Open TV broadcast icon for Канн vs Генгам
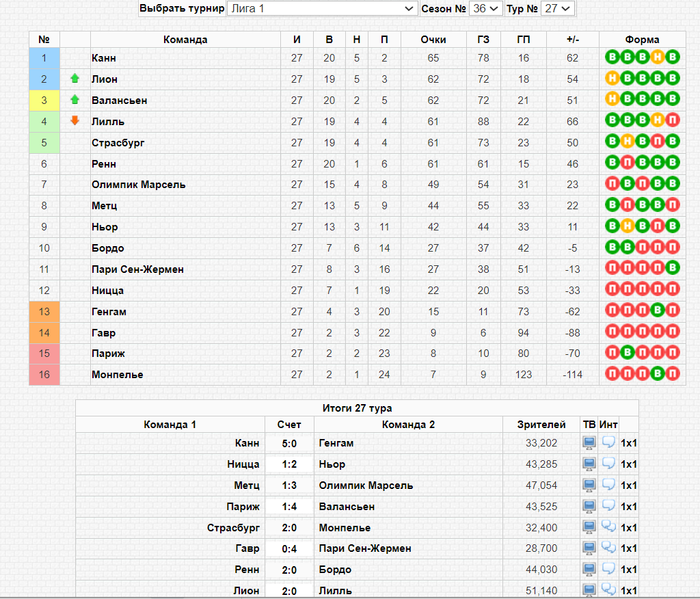 (x=589, y=443)
